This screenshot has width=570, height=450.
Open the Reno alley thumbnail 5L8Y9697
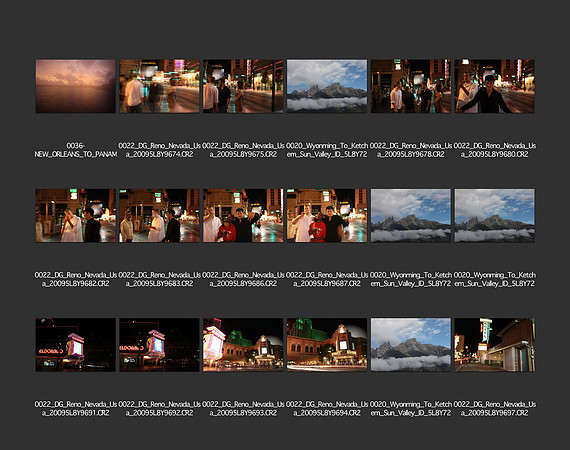[x=494, y=345]
